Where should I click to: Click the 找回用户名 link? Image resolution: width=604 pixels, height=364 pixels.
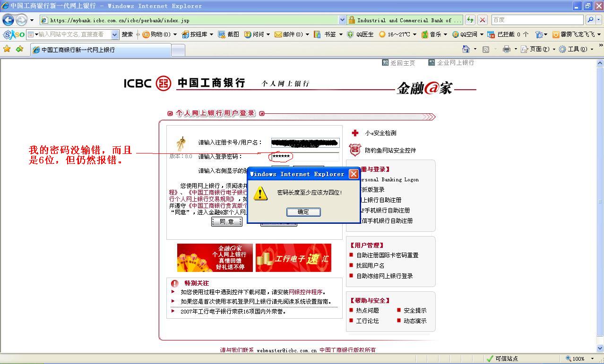371,266
